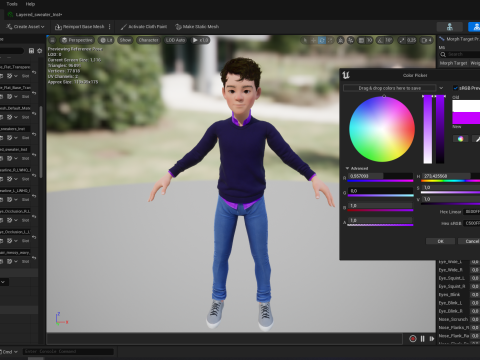
Task: Switch to Skeleton editor mode icon
Action: (450, 27)
